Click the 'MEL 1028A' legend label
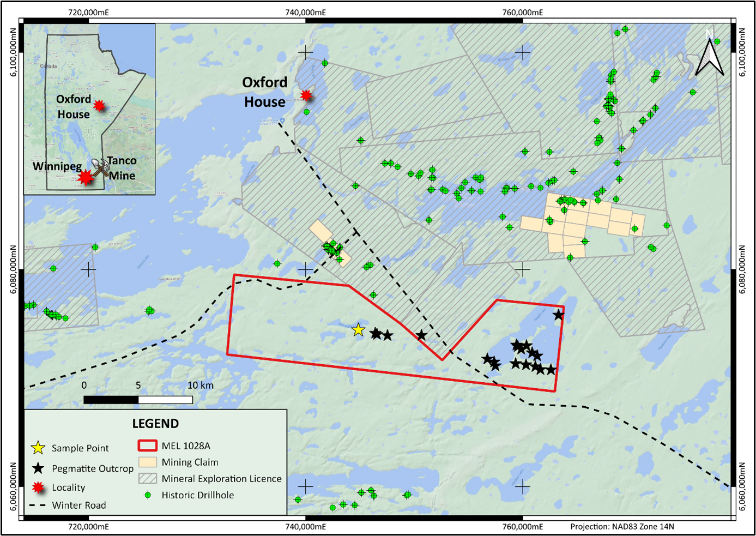 coord(186,445)
